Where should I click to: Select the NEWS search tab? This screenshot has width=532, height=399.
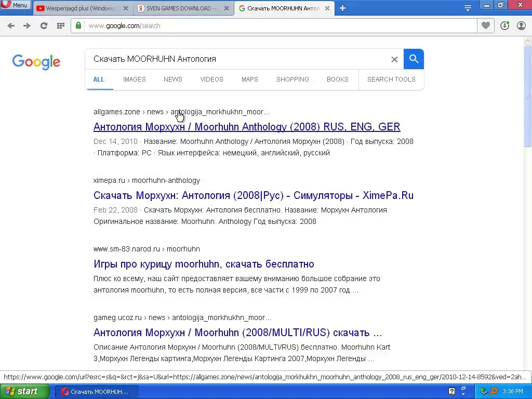[172, 79]
